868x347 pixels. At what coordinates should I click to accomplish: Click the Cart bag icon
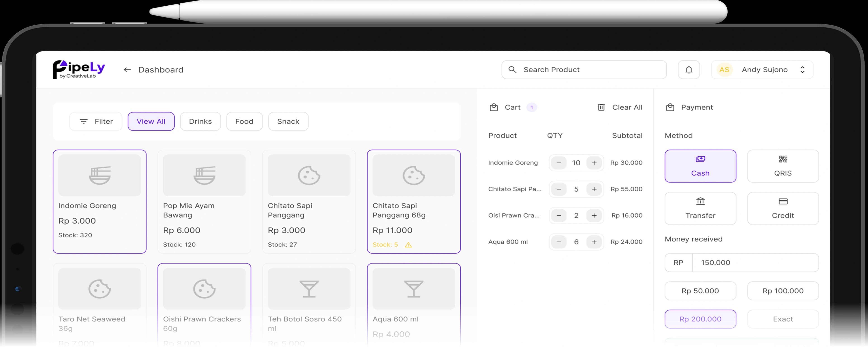click(494, 107)
